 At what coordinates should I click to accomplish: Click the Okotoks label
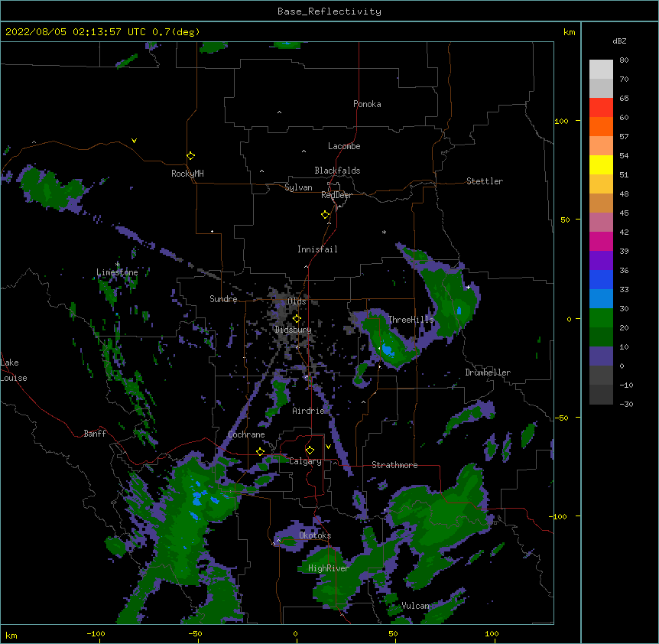coord(315,535)
